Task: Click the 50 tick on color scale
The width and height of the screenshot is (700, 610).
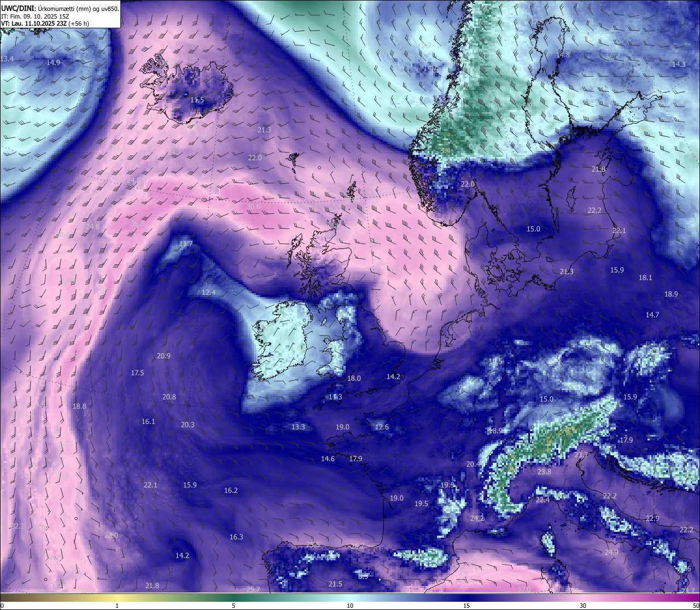Action: click(696, 605)
